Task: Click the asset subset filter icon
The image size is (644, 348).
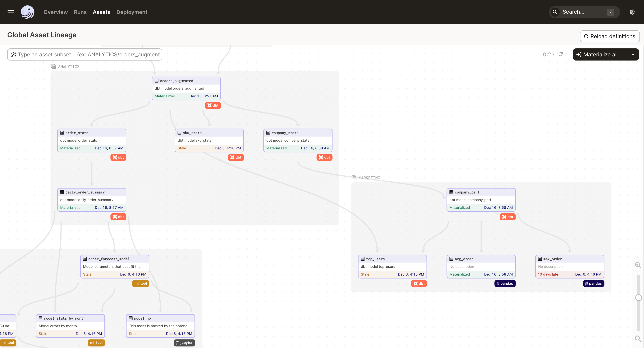Action: [x=13, y=54]
